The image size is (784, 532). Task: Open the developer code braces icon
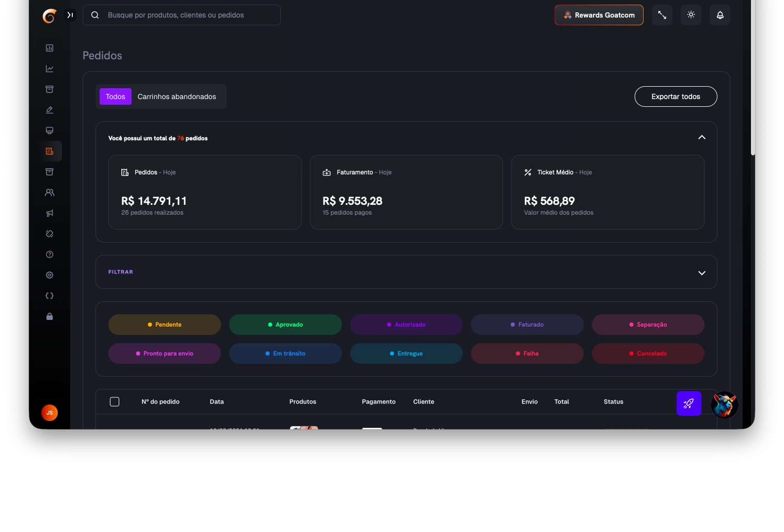tap(50, 296)
